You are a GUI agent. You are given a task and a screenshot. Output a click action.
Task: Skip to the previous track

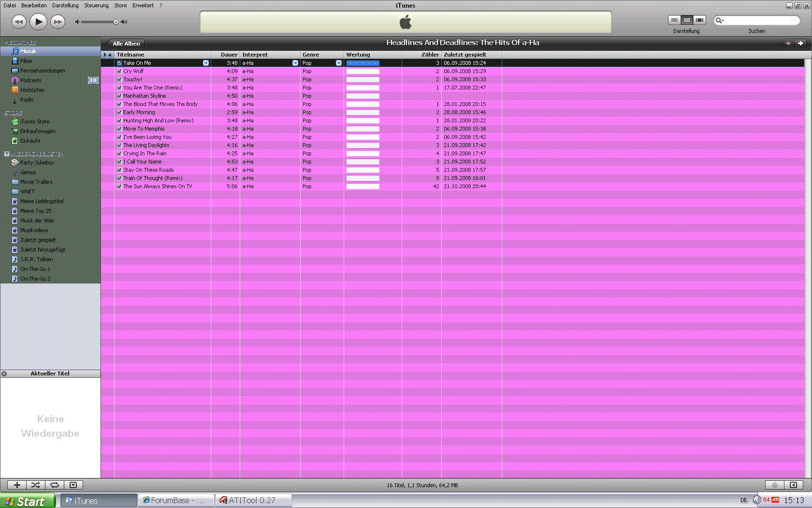pyautogui.click(x=19, y=22)
